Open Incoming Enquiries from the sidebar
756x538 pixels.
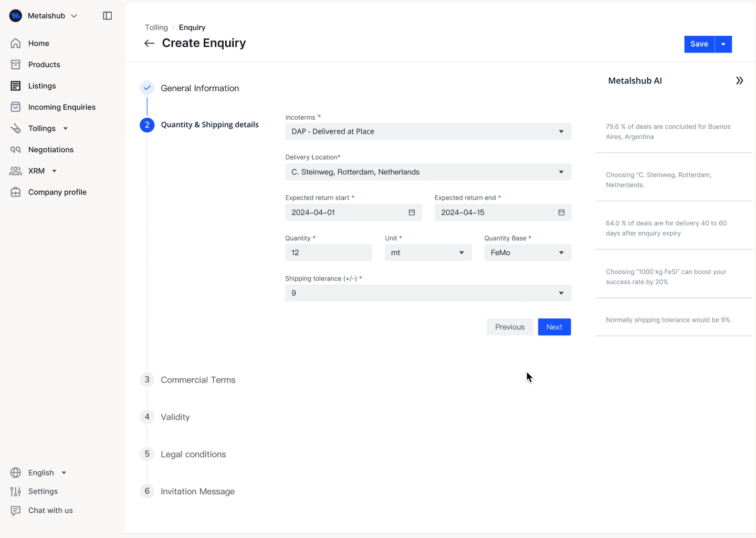(61, 107)
